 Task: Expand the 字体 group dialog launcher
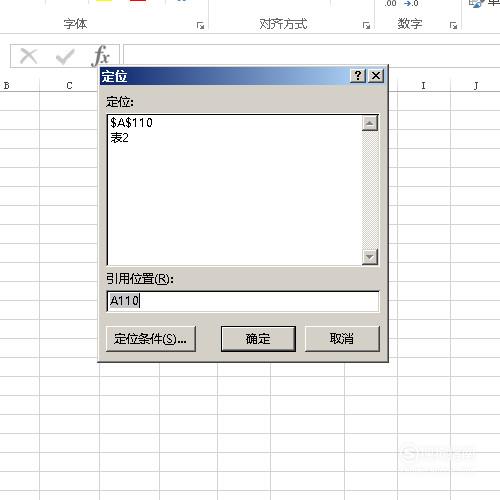pos(200,25)
